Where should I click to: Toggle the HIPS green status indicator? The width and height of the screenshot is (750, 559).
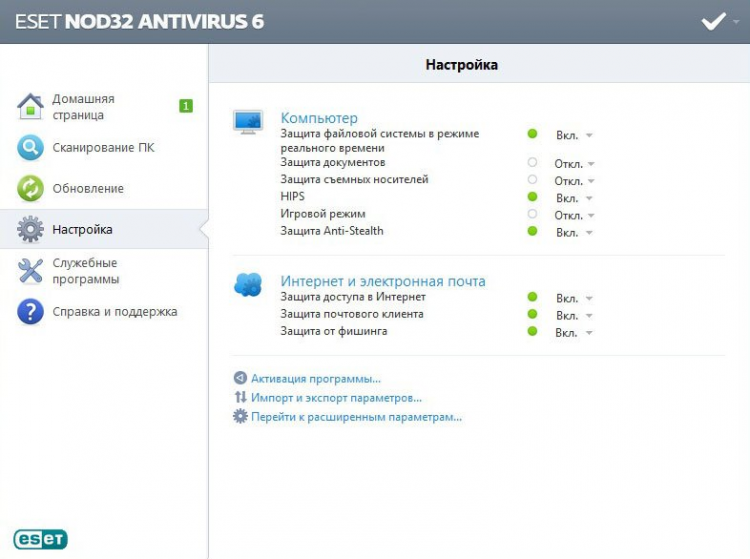coord(532,197)
